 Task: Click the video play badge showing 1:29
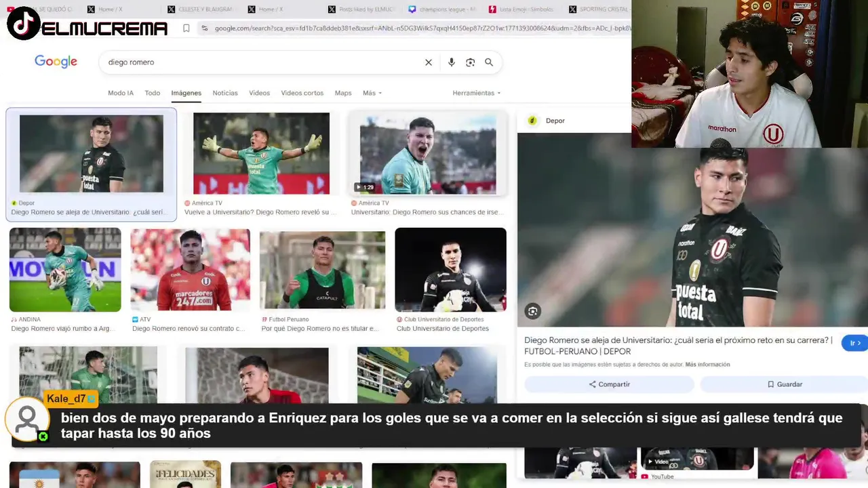pos(365,187)
